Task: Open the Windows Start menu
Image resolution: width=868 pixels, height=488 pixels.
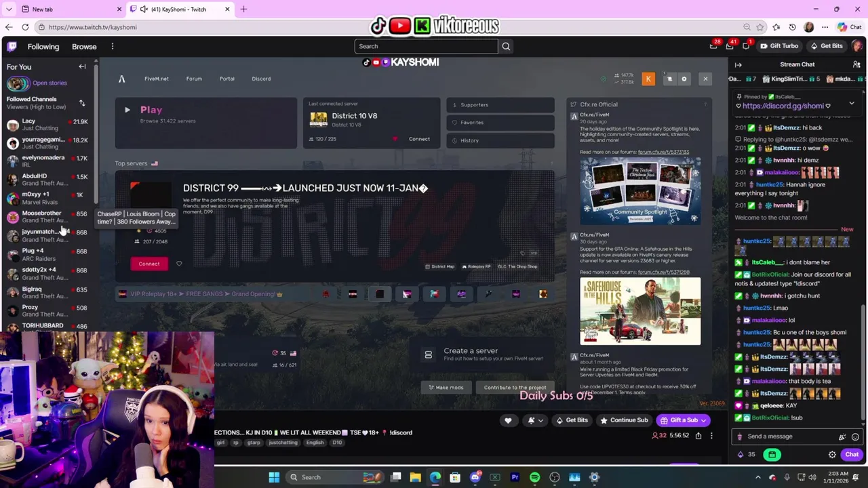Action: tap(274, 477)
